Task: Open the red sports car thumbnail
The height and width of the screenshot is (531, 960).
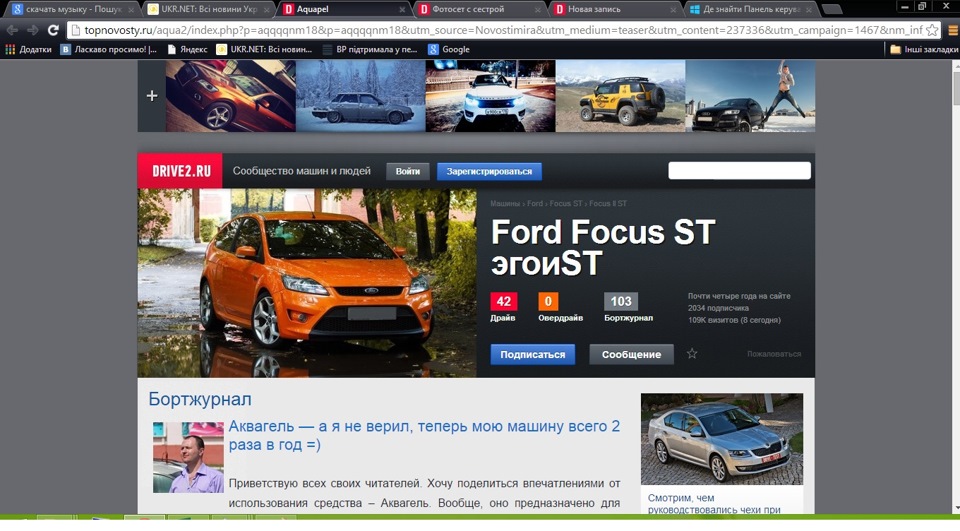Action: 231,96
